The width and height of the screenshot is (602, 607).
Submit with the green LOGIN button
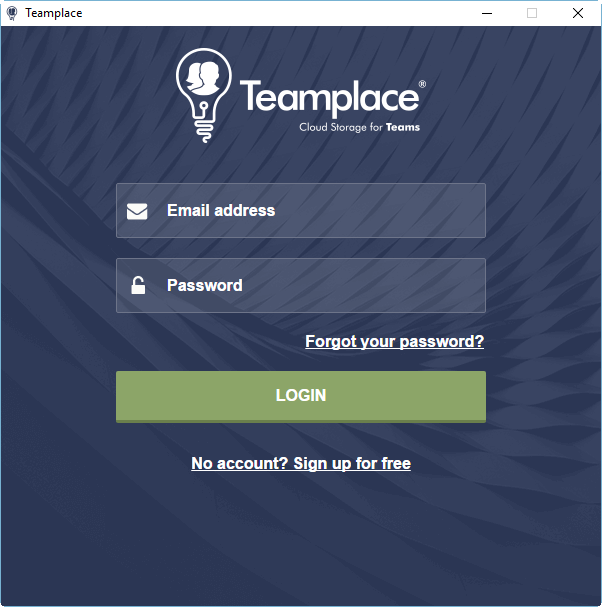pyautogui.click(x=301, y=396)
